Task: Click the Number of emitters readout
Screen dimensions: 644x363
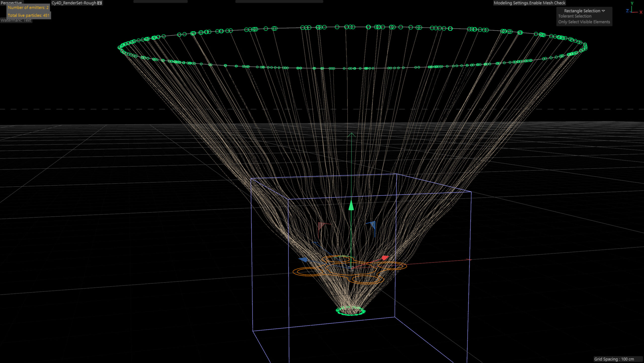Action: (28, 8)
